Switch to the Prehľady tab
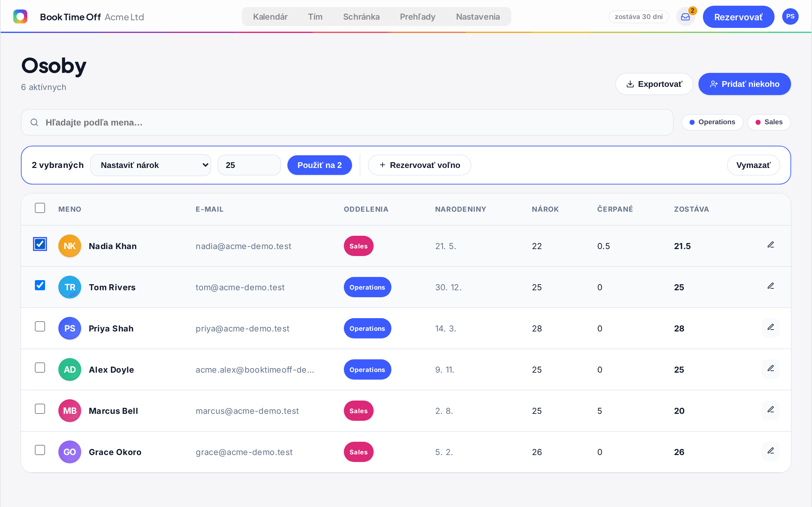Viewport: 812px width, 507px height. (x=417, y=17)
